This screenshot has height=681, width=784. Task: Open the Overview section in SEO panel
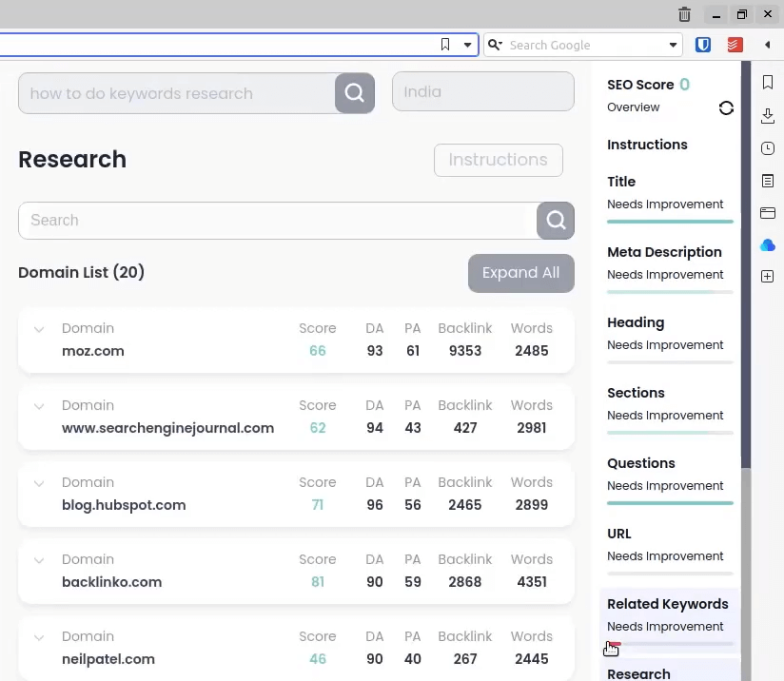(x=633, y=107)
